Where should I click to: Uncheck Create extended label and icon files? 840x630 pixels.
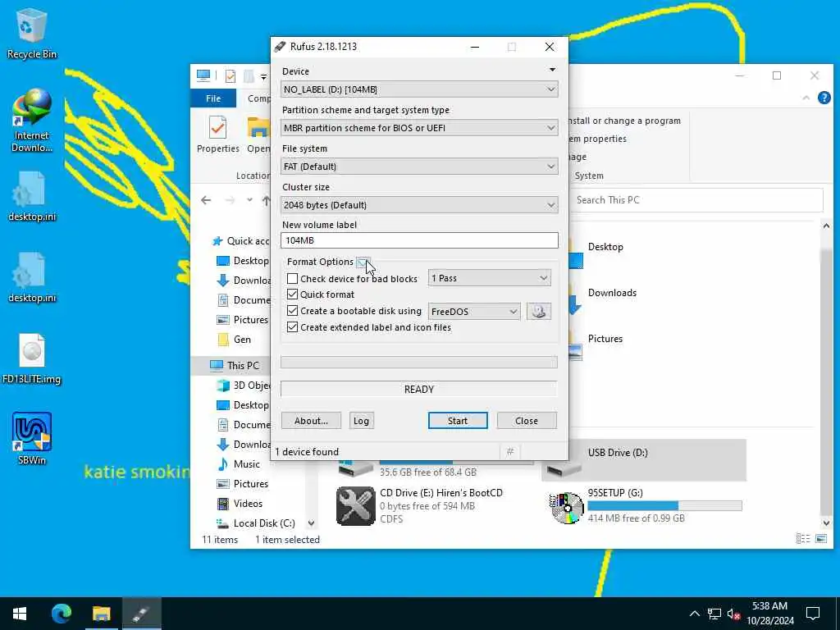pyautogui.click(x=292, y=327)
